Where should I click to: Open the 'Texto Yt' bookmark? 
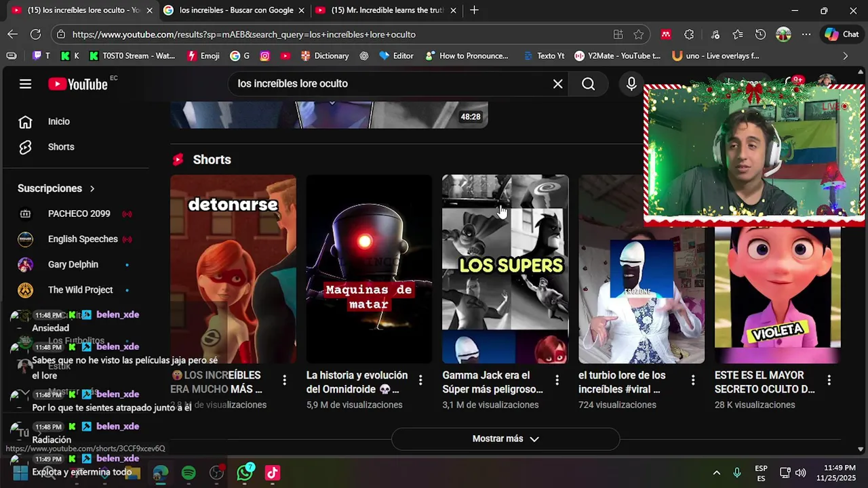tap(544, 56)
